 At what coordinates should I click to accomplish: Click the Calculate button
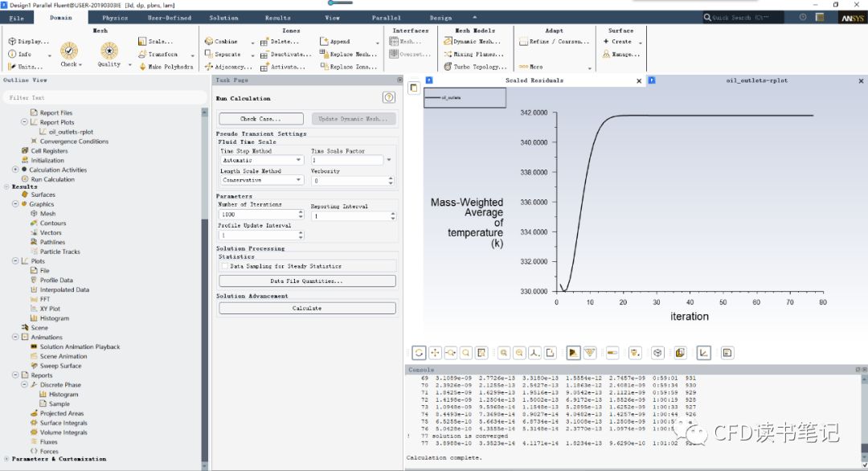point(307,309)
